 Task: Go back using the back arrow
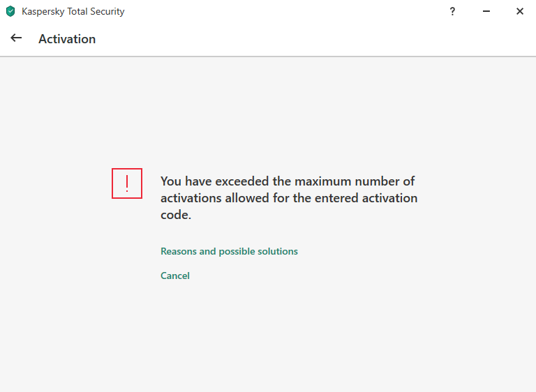click(x=16, y=38)
